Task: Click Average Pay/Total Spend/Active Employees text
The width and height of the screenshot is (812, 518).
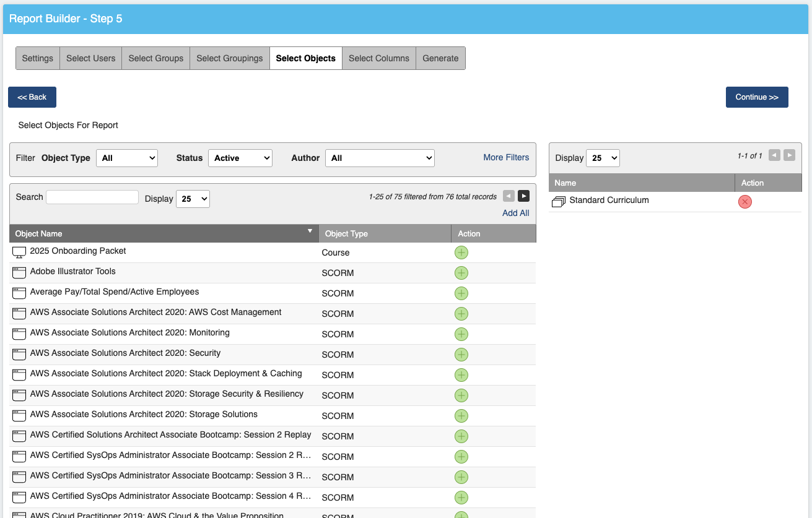Action: coord(115,291)
